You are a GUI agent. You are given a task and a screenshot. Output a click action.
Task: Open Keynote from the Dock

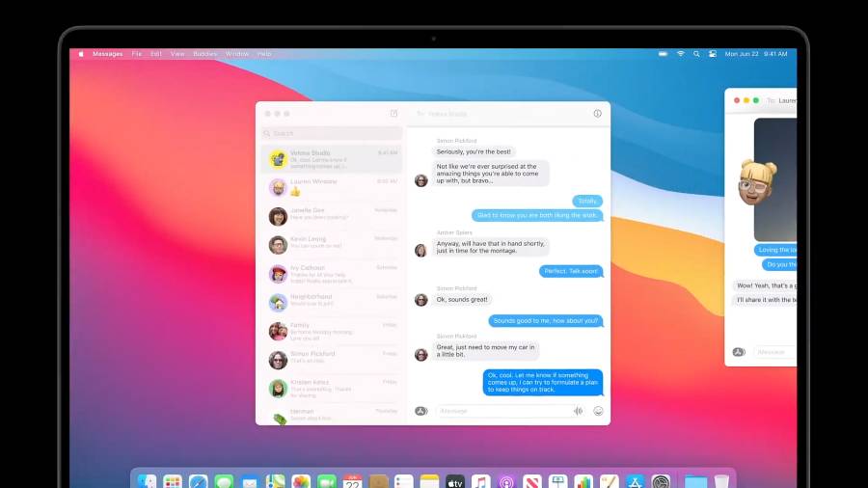(558, 482)
